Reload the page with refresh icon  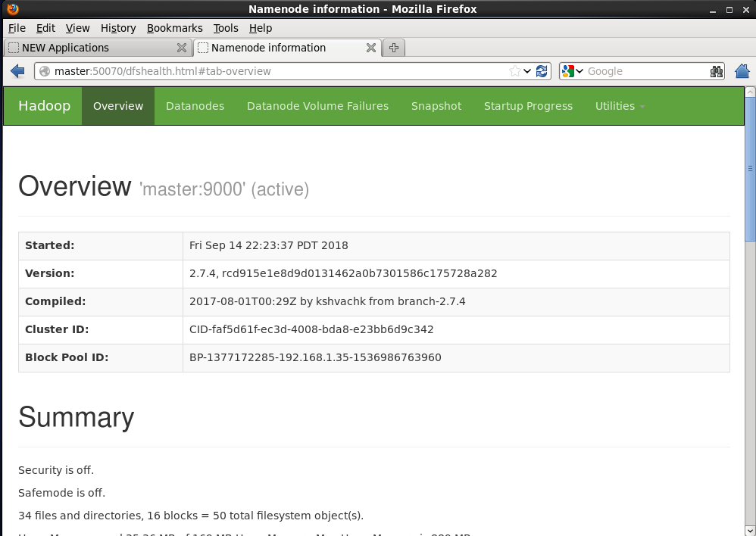[x=542, y=71]
